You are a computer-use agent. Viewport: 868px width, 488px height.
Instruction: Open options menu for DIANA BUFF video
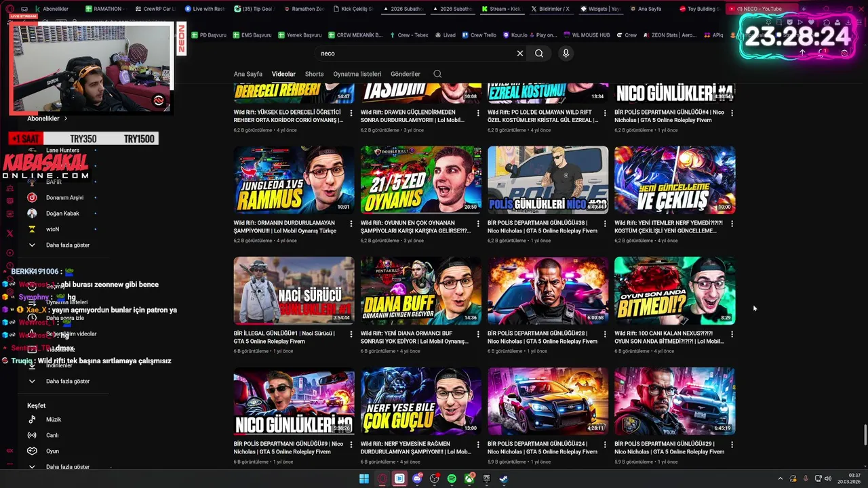pyautogui.click(x=478, y=334)
